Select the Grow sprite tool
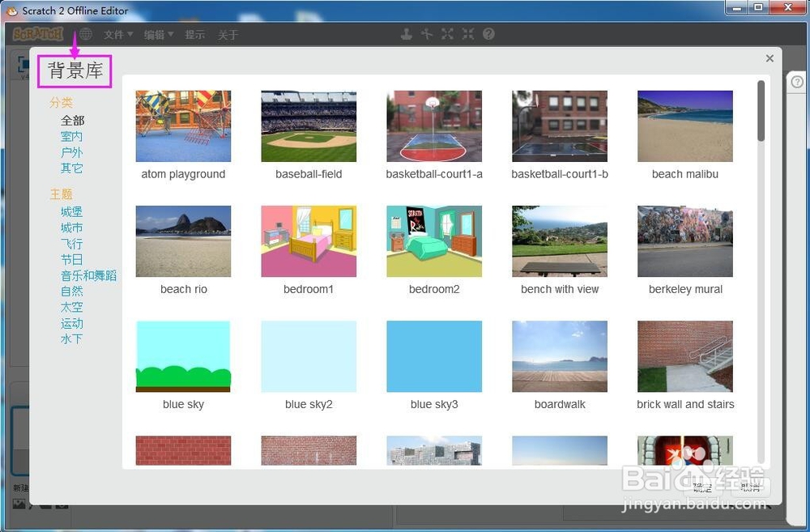This screenshot has height=532, width=810. (x=447, y=34)
